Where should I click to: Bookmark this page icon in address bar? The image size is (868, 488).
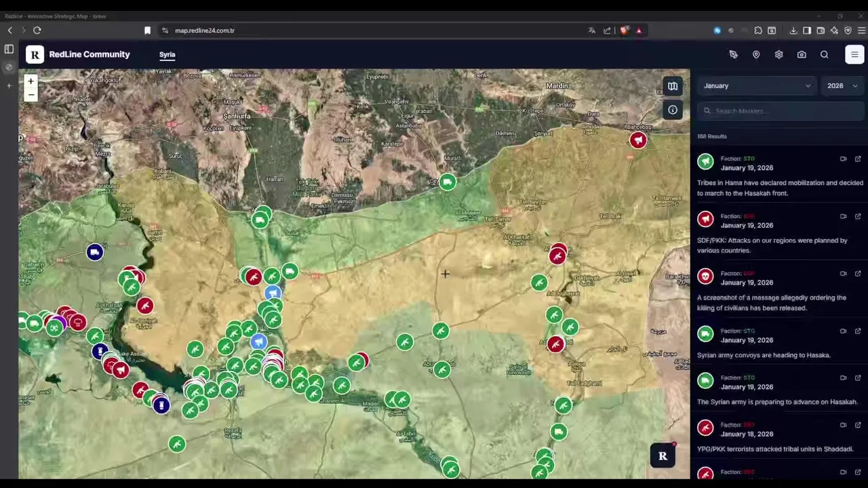147,30
